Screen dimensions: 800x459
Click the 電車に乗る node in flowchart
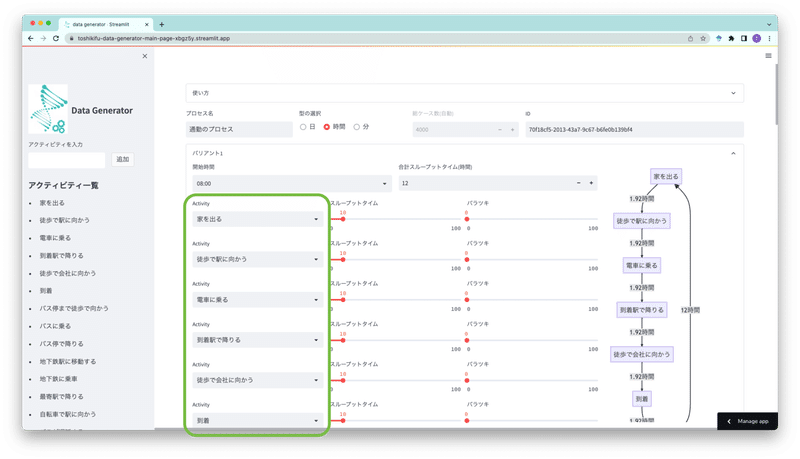point(642,266)
